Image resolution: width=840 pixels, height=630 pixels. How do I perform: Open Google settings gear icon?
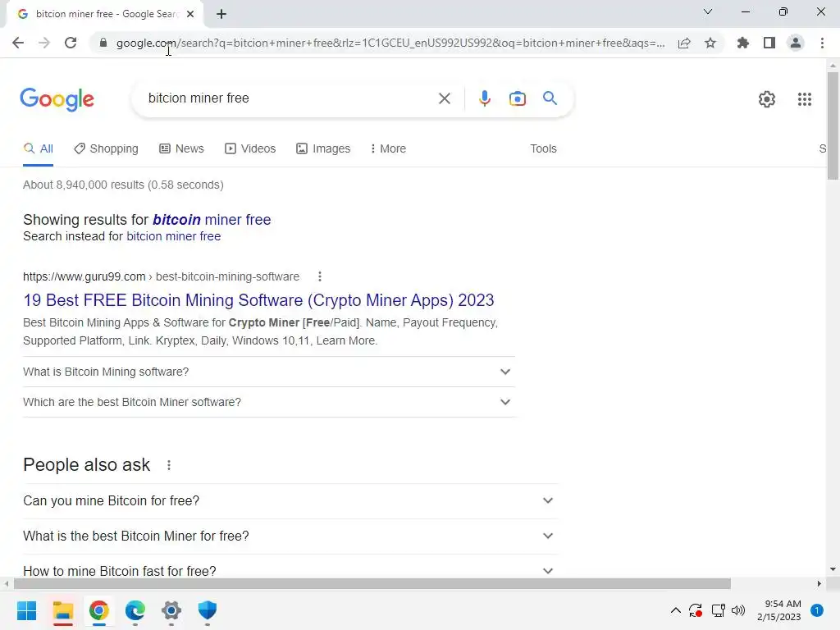click(767, 99)
